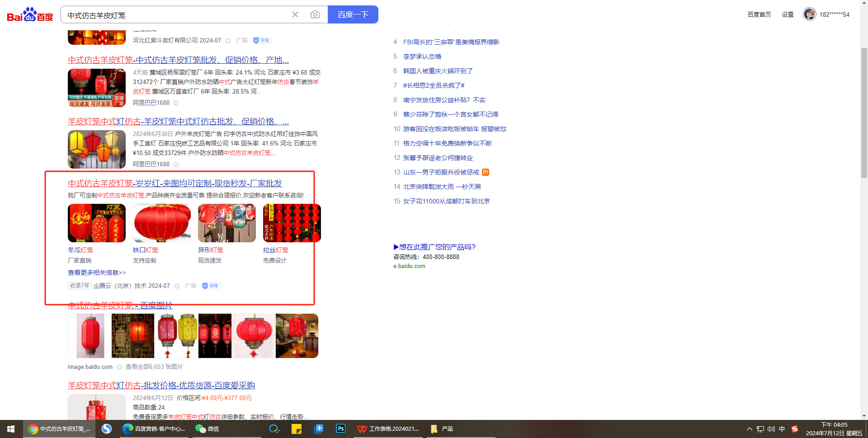Viewport: 868px width, 438px height.
Task: Go to 百度首页 in the top bar
Action: [x=759, y=14]
